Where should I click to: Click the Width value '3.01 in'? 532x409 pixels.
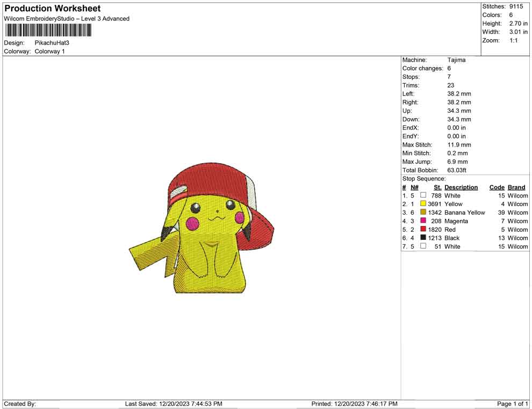519,32
